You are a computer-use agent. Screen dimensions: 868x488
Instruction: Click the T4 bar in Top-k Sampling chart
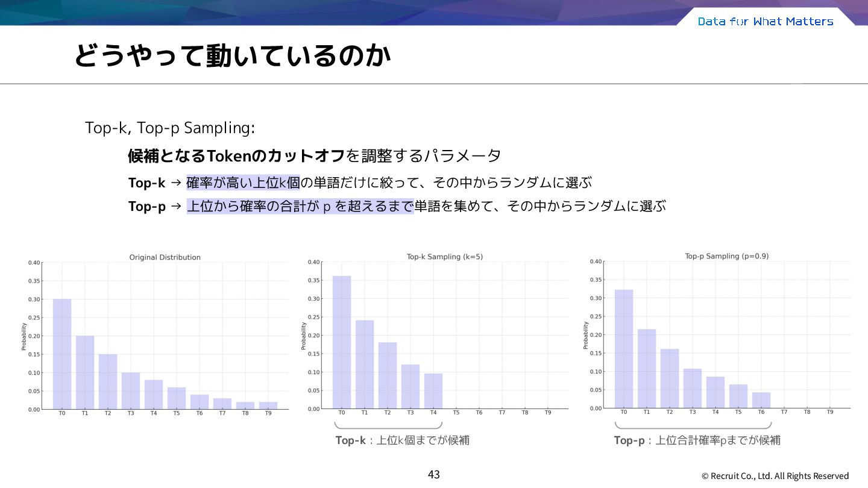click(x=433, y=391)
